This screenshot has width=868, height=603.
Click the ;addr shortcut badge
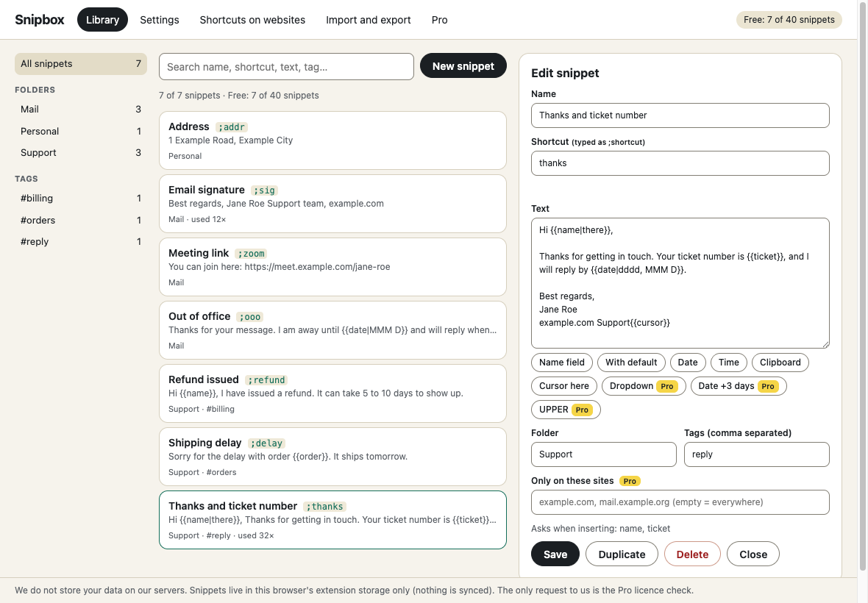point(232,127)
